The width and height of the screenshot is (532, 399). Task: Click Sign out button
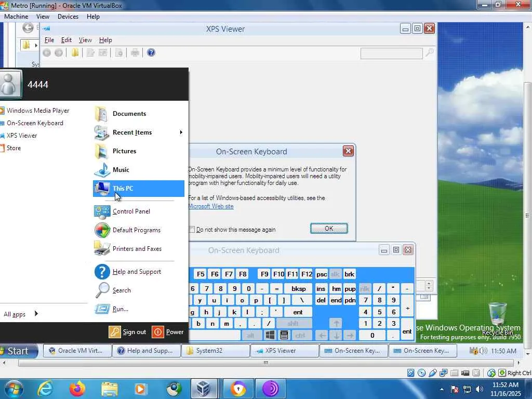click(x=128, y=332)
